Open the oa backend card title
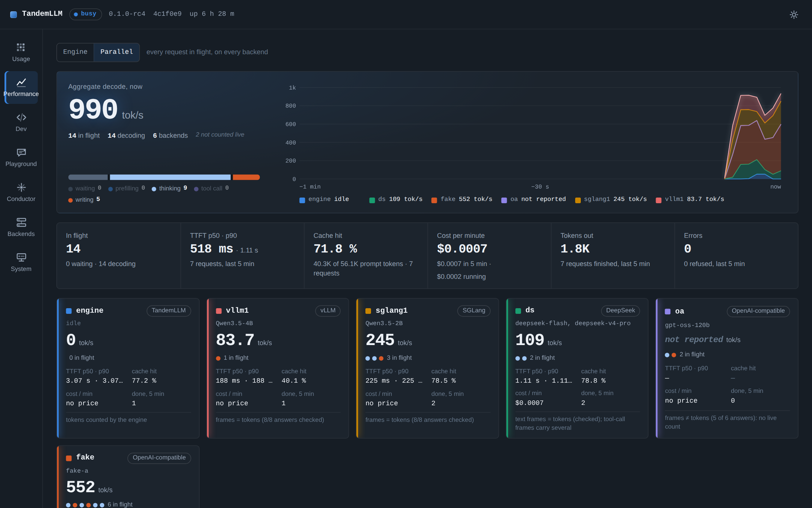The height and width of the screenshot is (508, 812). point(679,311)
